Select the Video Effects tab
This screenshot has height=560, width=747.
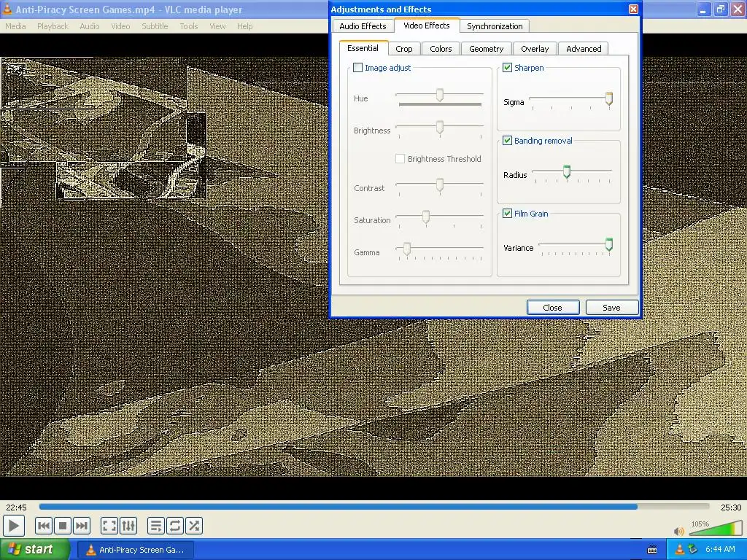426,26
